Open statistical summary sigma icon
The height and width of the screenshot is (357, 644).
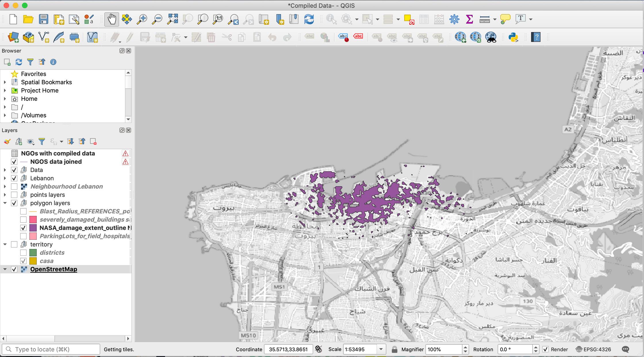[469, 19]
